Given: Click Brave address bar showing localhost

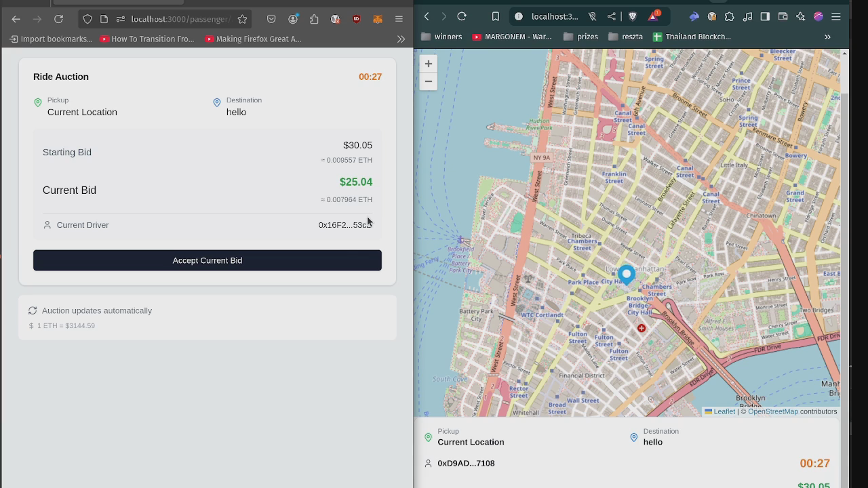Looking at the screenshot, I should point(555,16).
